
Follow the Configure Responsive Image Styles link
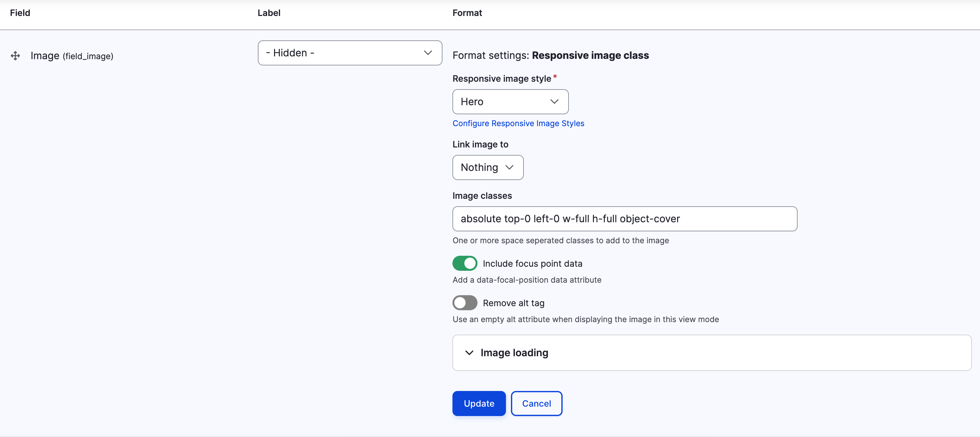point(518,123)
